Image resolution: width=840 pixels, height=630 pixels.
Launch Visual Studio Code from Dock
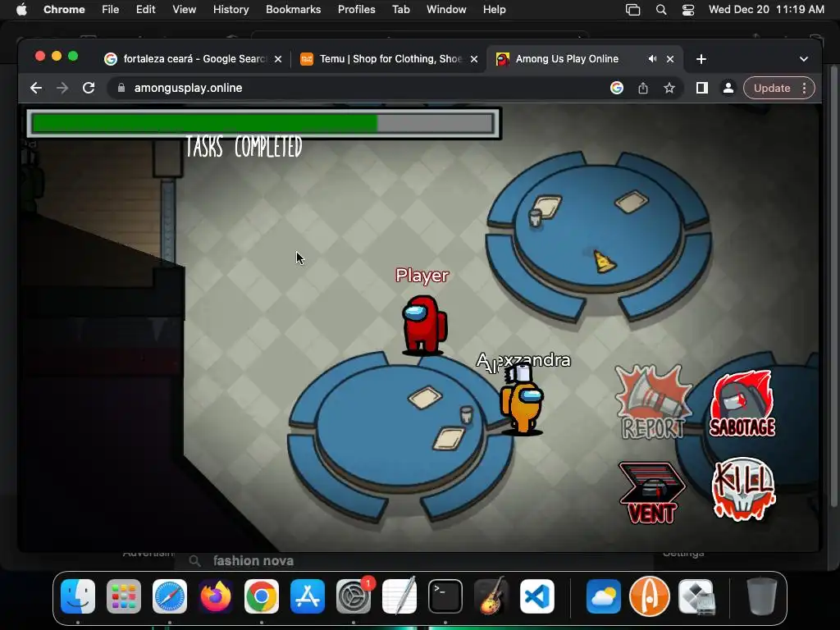[536, 596]
